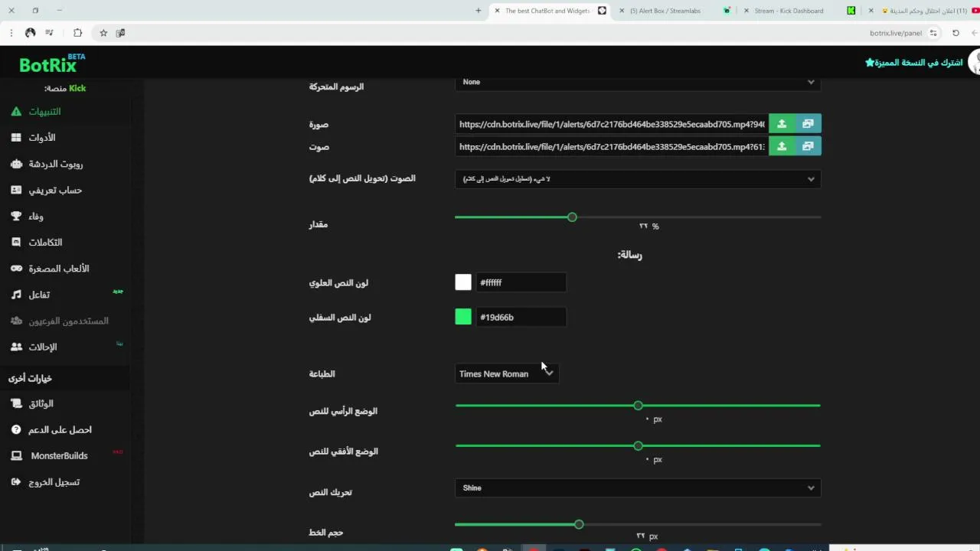Click تسجيل الخروج to log out

(54, 482)
